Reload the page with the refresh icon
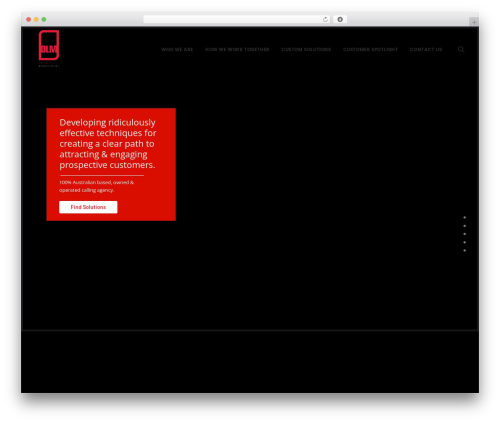The height and width of the screenshot is (423, 500). pos(325,19)
